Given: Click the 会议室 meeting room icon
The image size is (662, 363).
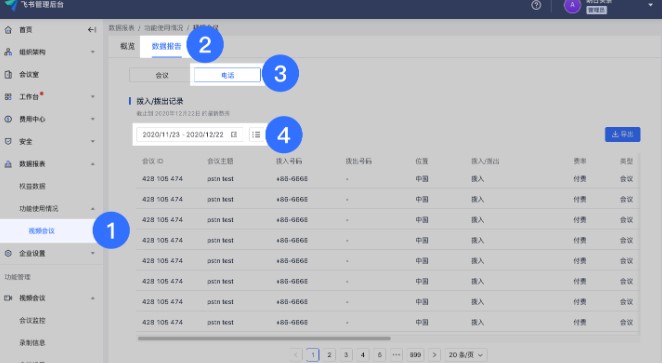Looking at the screenshot, I should click(x=8, y=74).
